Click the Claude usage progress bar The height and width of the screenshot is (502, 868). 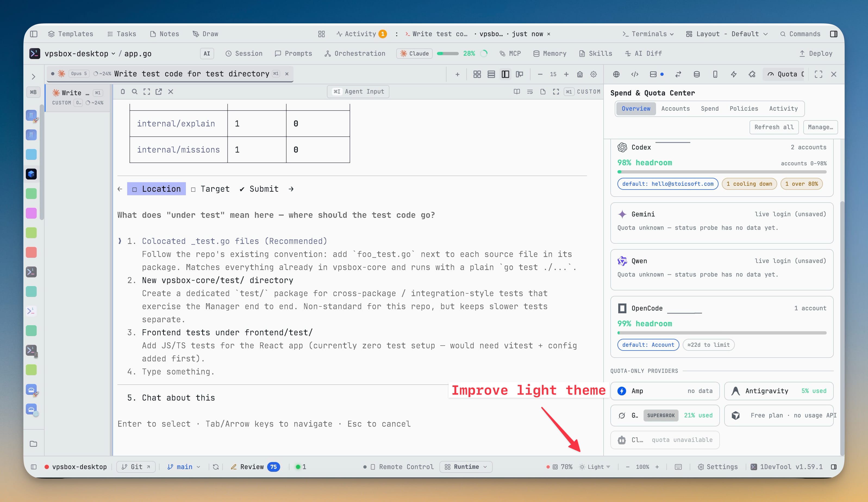[447, 54]
